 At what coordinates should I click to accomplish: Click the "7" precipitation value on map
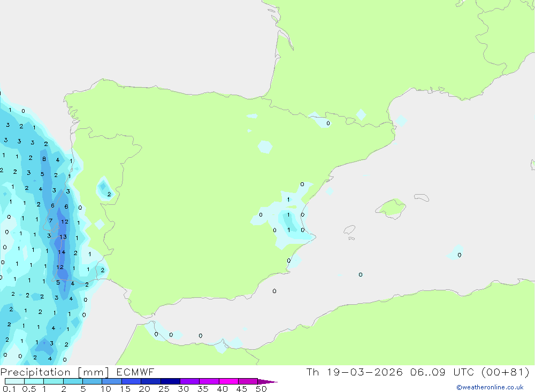(x=50, y=221)
